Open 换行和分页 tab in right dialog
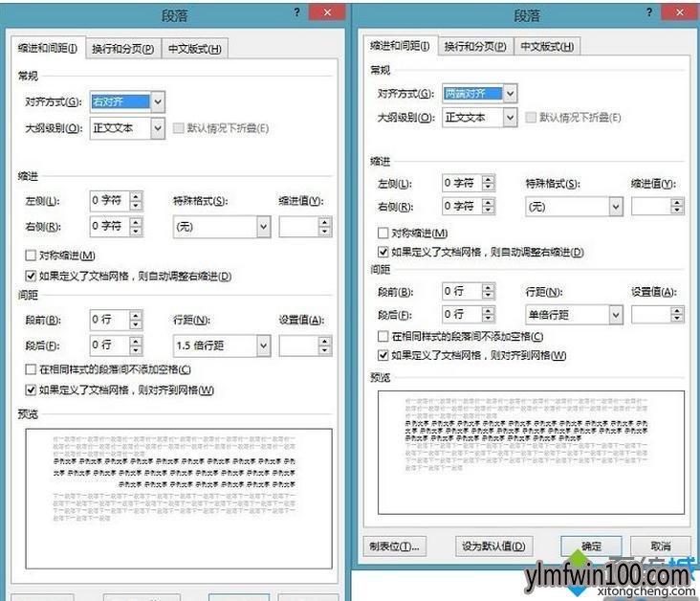The image size is (700, 601). (475, 46)
